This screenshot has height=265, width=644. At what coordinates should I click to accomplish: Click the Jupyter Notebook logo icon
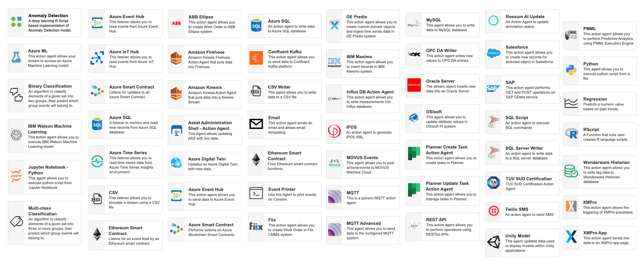(16, 176)
